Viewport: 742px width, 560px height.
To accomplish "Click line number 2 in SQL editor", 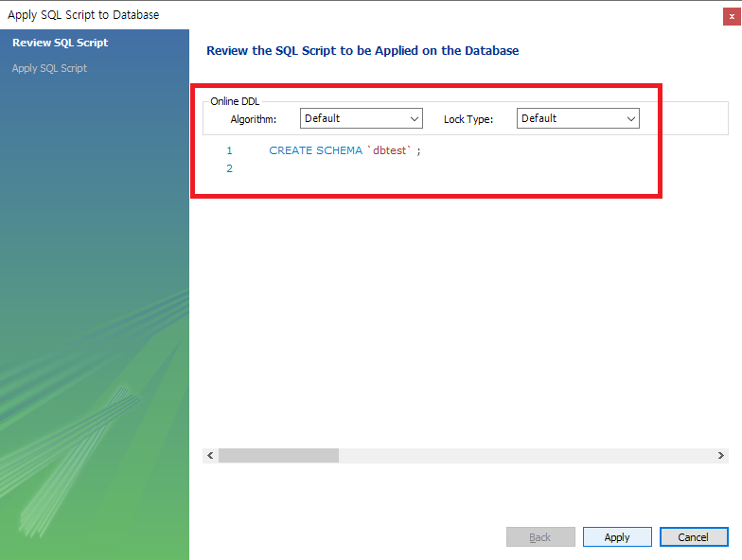I will pos(229,168).
